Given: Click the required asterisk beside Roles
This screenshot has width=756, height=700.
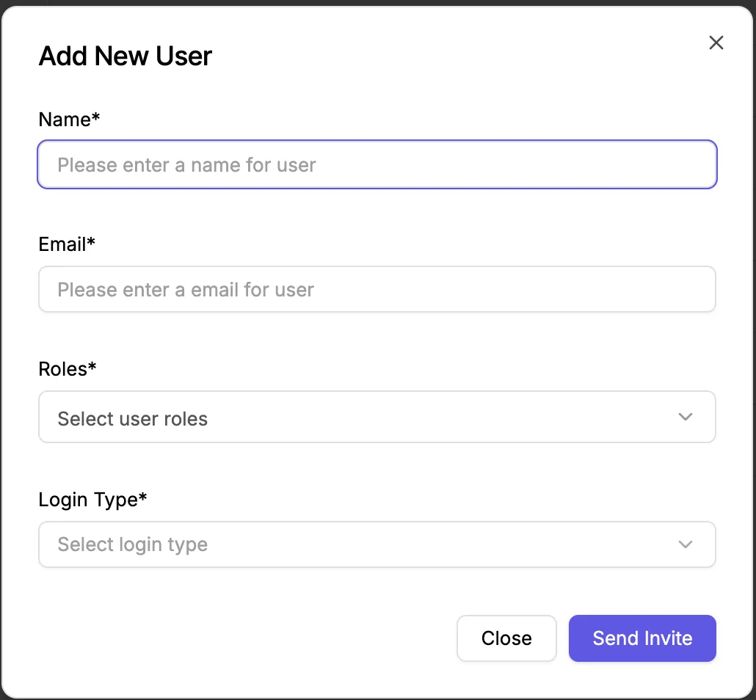Looking at the screenshot, I should point(92,365).
